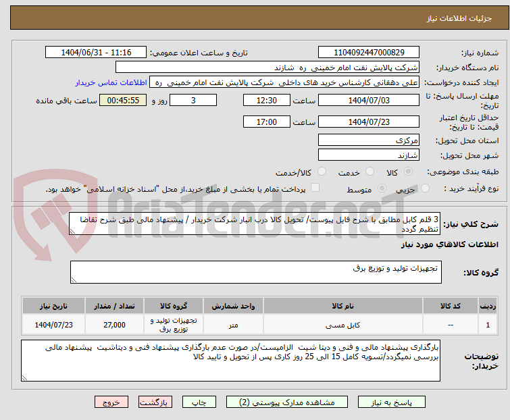The image size is (510, 420).
Task: Click the تجهیزات تولید و توزیع برق table cell
Action: pyautogui.click(x=174, y=325)
